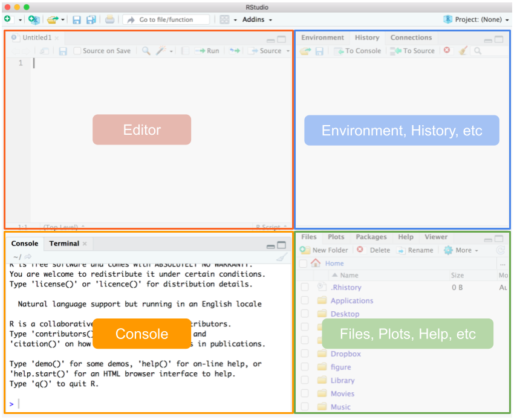The width and height of the screenshot is (514, 420).
Task: Compile a report using the notebook icon
Action: pos(185,51)
